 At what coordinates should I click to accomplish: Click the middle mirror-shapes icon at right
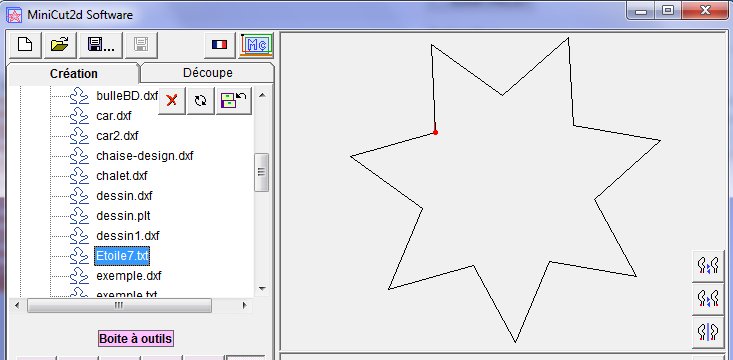pos(708,299)
